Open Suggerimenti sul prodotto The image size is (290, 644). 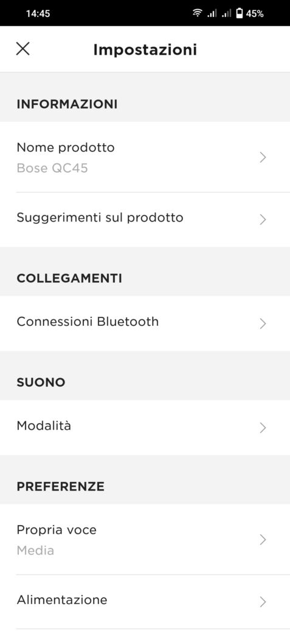(145, 219)
